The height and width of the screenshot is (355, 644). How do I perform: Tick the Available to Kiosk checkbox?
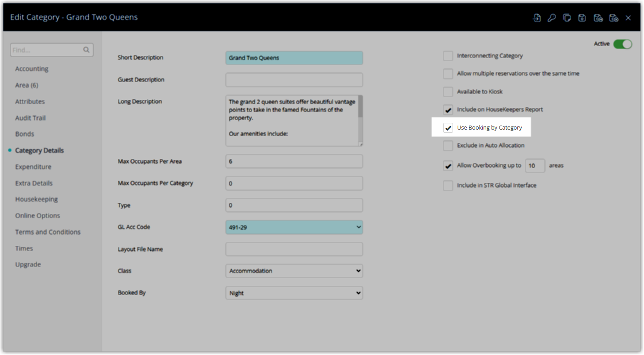[x=448, y=92]
